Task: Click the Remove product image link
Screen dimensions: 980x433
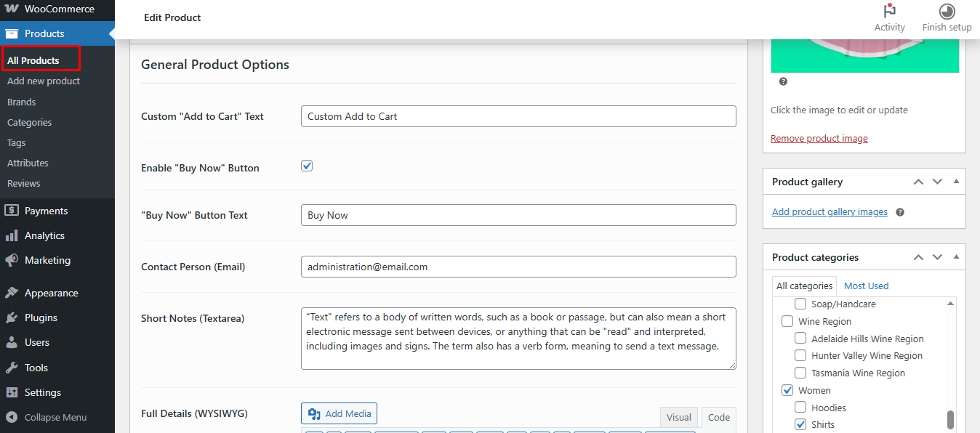Action: coord(819,138)
